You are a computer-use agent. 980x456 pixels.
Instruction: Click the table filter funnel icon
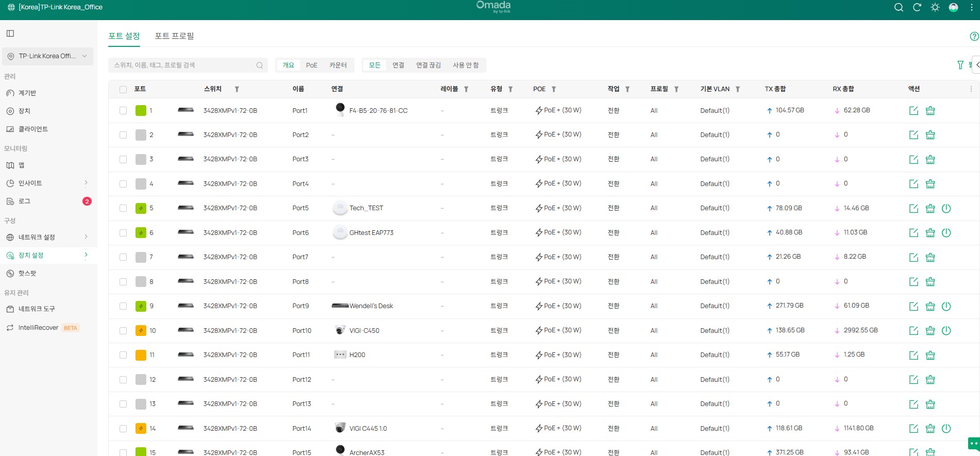tap(960, 65)
